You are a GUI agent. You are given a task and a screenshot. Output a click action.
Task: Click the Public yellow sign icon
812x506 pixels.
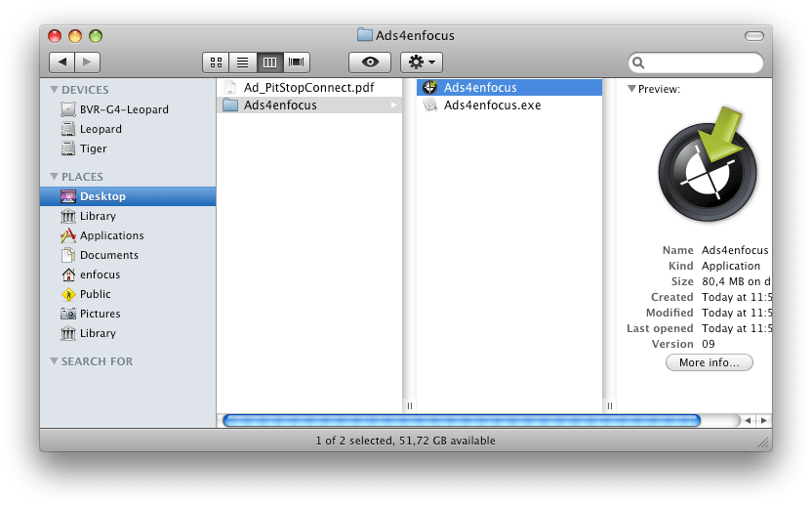pyautogui.click(x=68, y=294)
